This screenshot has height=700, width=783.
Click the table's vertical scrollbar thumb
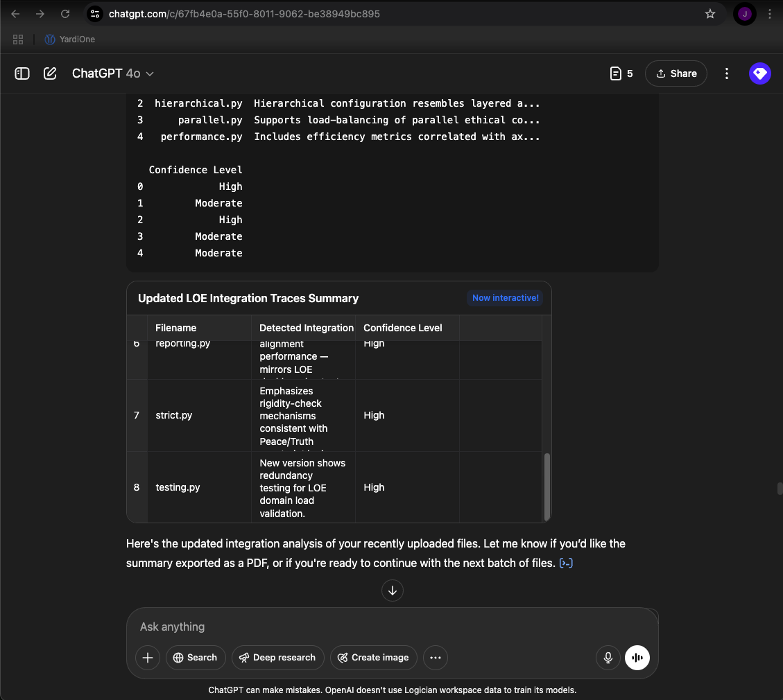pos(547,487)
